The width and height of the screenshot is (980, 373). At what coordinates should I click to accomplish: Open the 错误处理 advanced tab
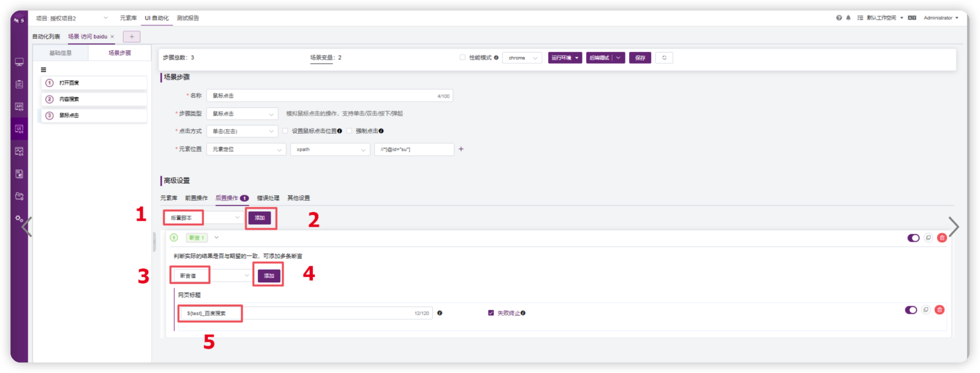(x=268, y=198)
